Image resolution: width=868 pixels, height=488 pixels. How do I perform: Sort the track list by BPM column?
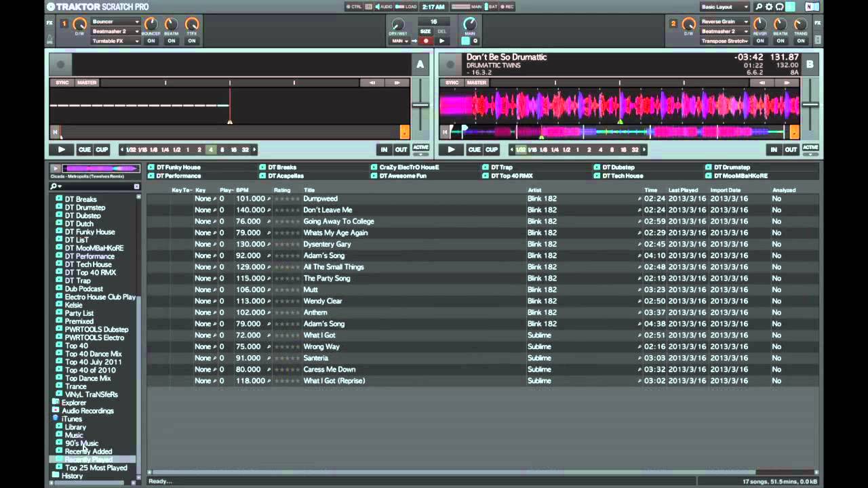point(242,190)
